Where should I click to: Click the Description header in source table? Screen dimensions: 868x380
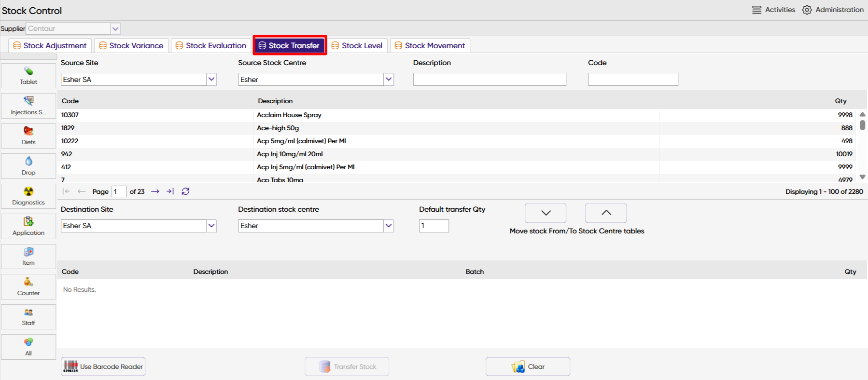coord(275,101)
